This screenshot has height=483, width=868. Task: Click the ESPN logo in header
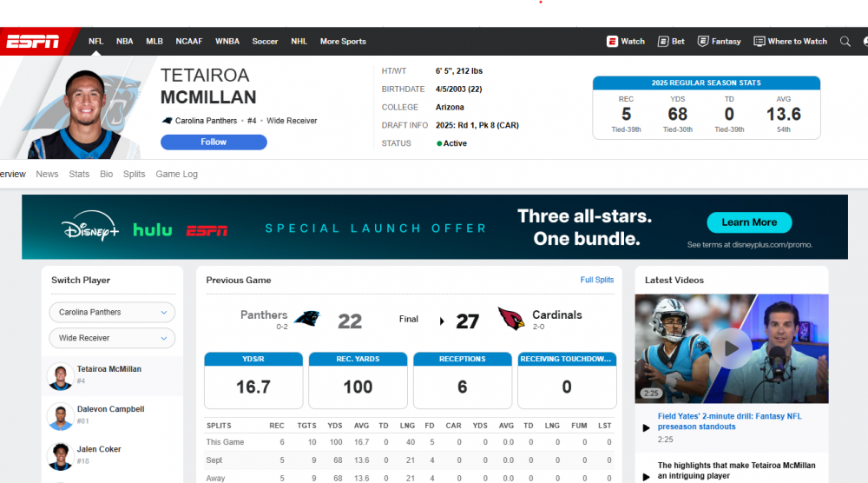pyautogui.click(x=33, y=42)
